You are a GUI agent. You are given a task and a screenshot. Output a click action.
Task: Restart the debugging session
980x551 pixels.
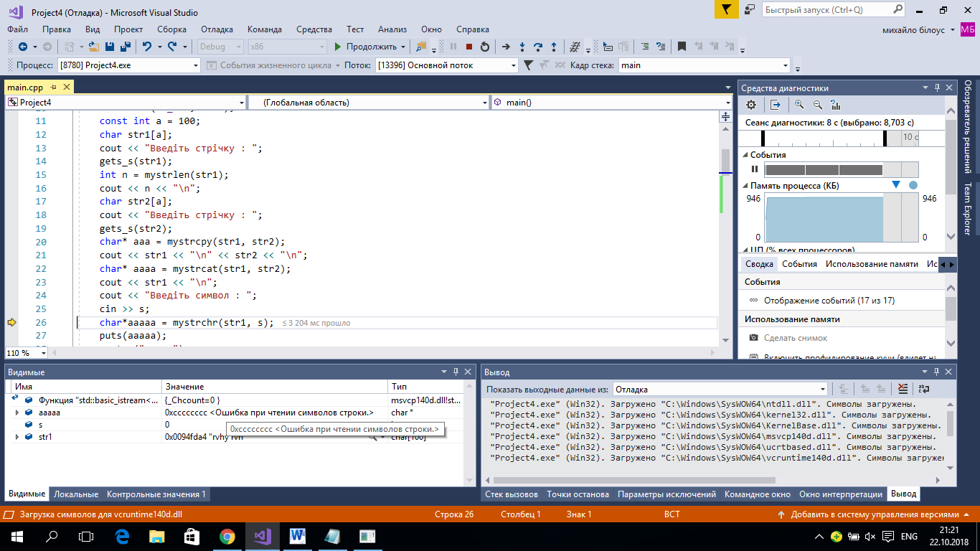pos(485,47)
